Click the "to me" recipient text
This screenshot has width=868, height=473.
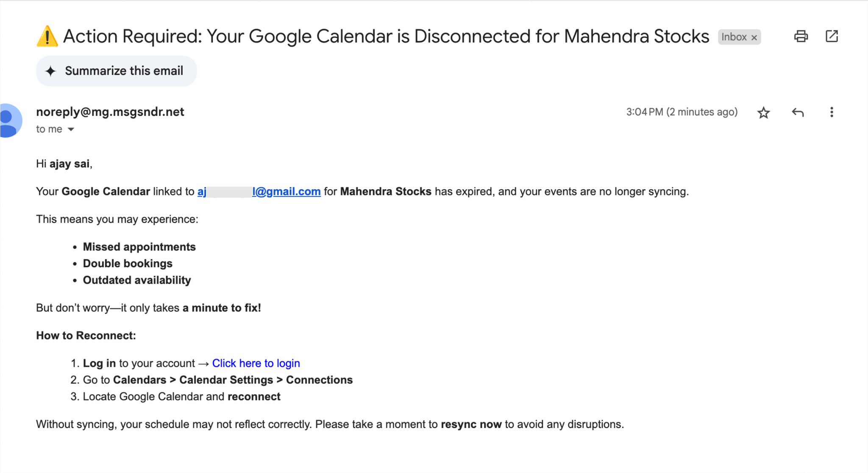[49, 129]
